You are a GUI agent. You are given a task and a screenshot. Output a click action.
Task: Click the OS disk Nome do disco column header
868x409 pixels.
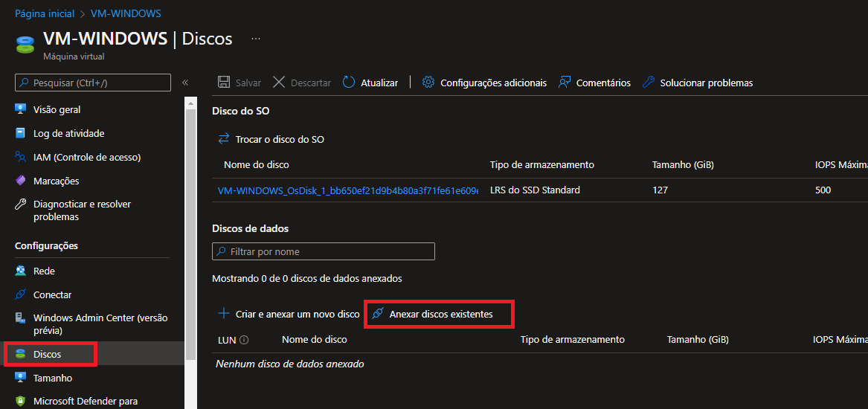257,164
